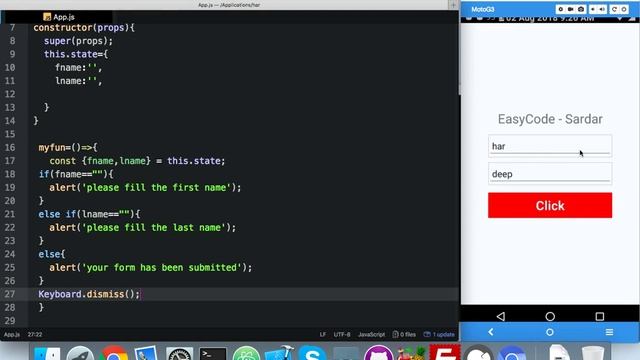Click line number 27 in gutter
This screenshot has width=640, height=360.
coord(10,294)
